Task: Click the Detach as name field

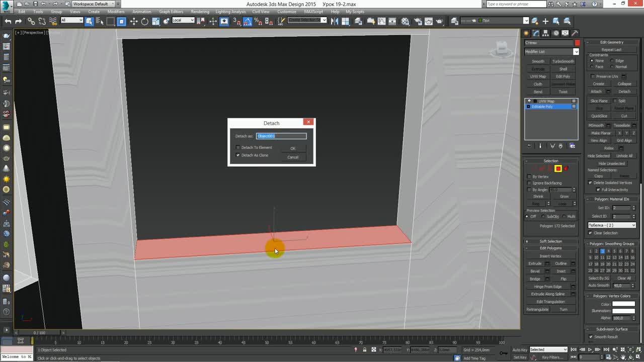Action: point(281,136)
